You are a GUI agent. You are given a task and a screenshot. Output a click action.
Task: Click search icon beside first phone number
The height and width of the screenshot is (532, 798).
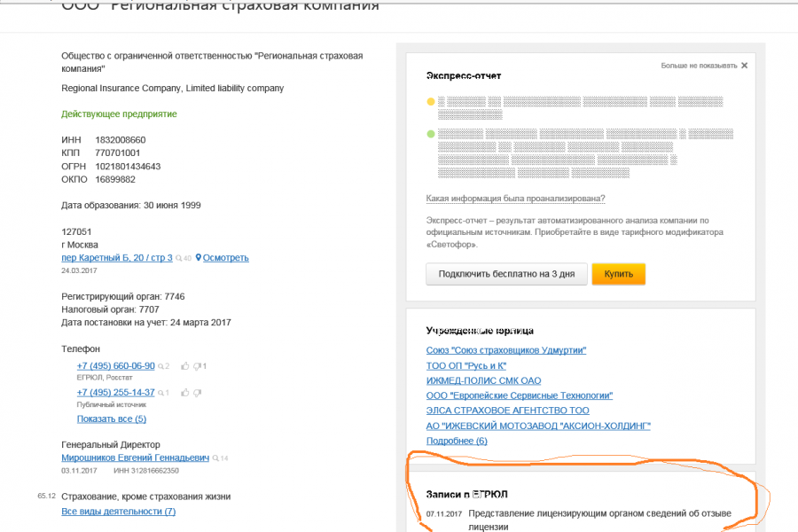160,366
